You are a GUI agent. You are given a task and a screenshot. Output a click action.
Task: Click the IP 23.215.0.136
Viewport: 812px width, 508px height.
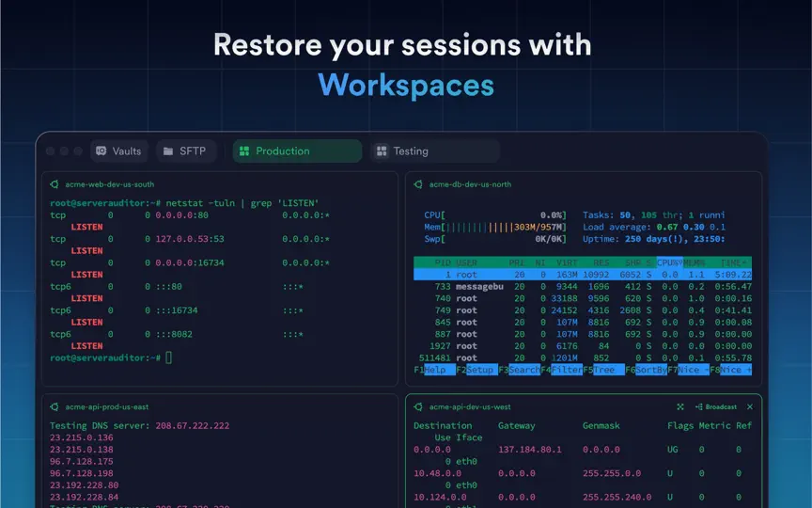click(82, 437)
